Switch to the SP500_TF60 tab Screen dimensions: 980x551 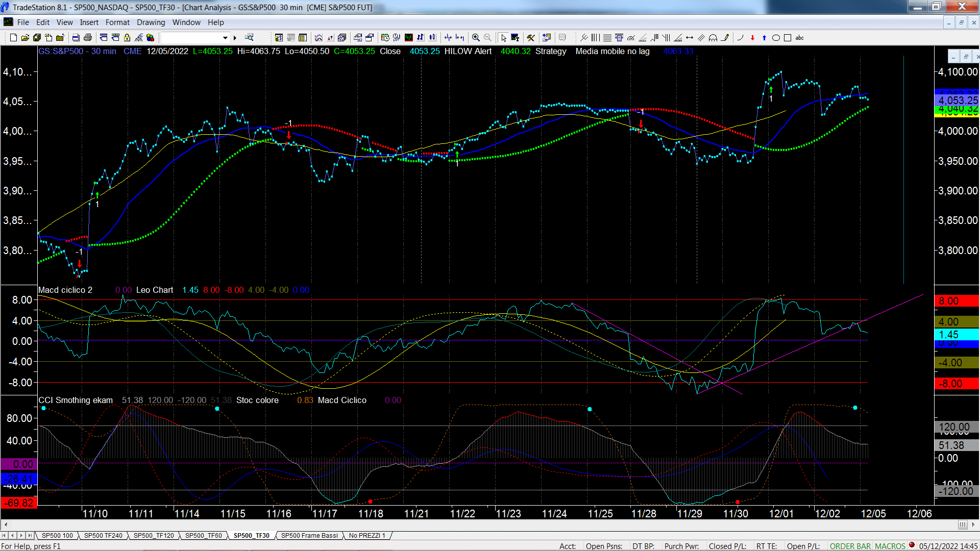tap(203, 535)
